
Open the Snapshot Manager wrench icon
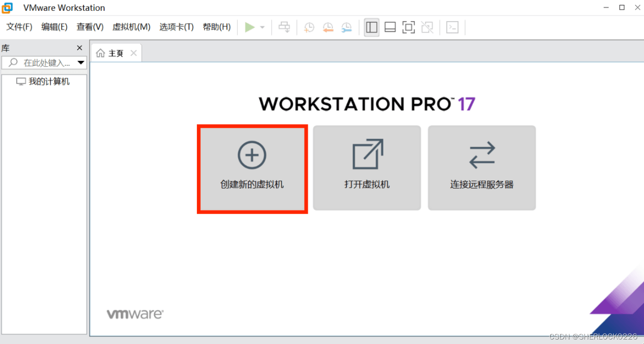pos(346,27)
